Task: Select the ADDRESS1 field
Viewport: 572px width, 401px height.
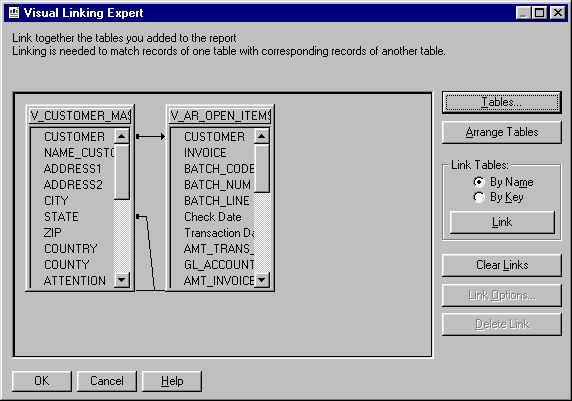Action: 72,169
